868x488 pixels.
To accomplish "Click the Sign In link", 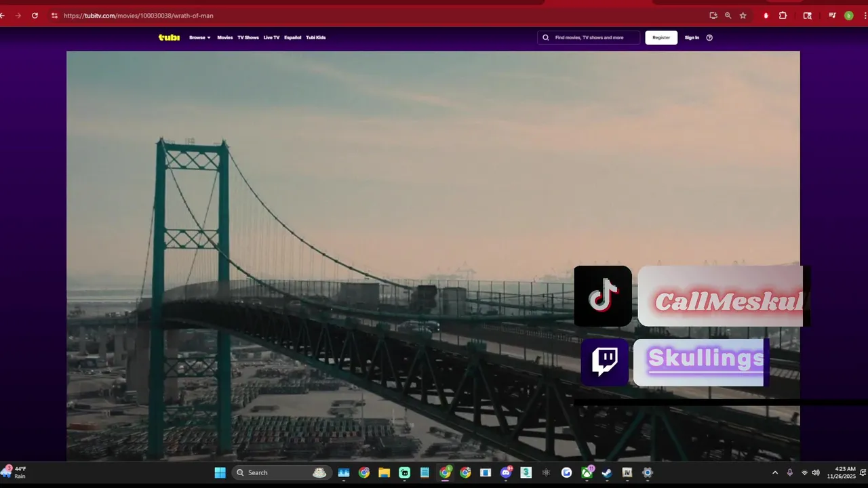I will pos(692,37).
